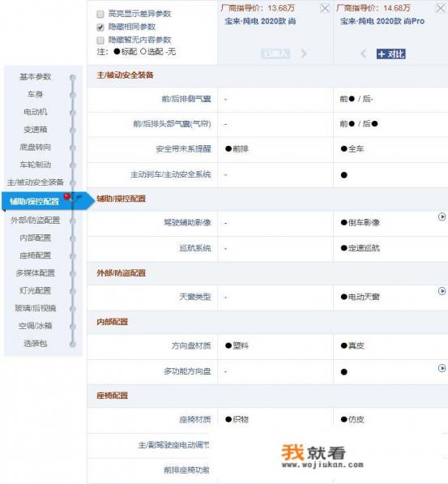Click the 座椅材质 row label
The image size is (448, 484).
(x=195, y=420)
